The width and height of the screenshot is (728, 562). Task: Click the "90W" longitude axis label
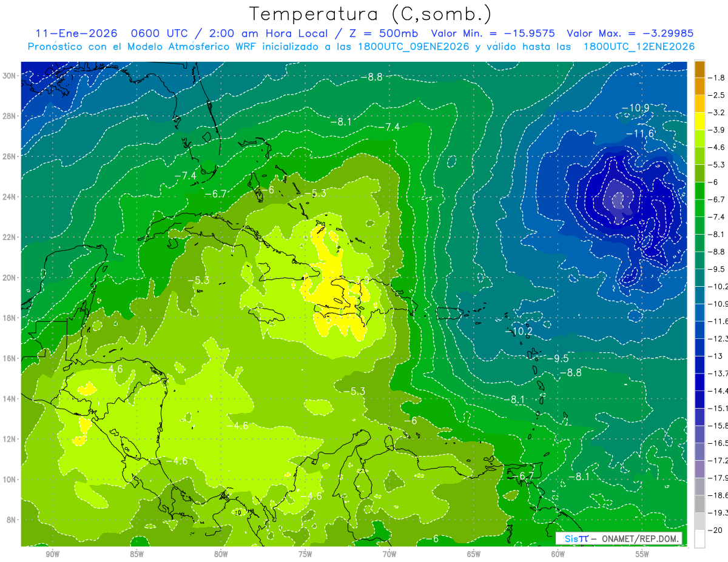point(52,554)
